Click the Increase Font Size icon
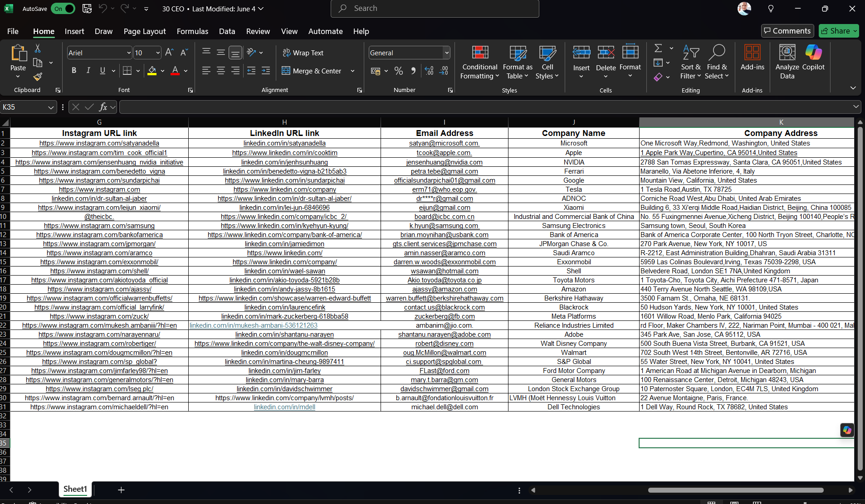 click(169, 53)
